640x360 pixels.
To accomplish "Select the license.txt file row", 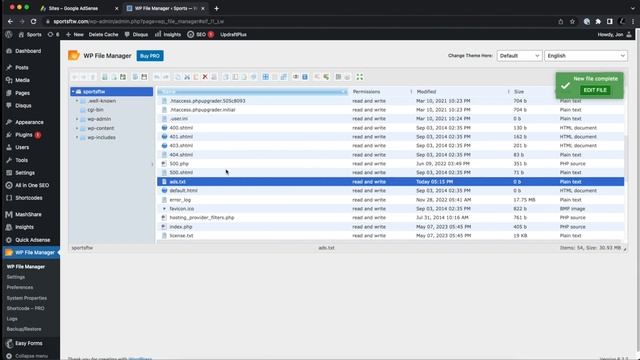I will pos(391,236).
